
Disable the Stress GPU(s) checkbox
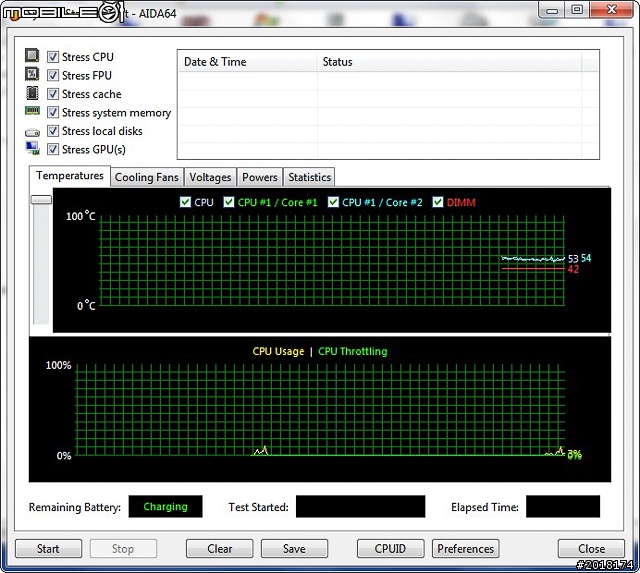pos(53,149)
